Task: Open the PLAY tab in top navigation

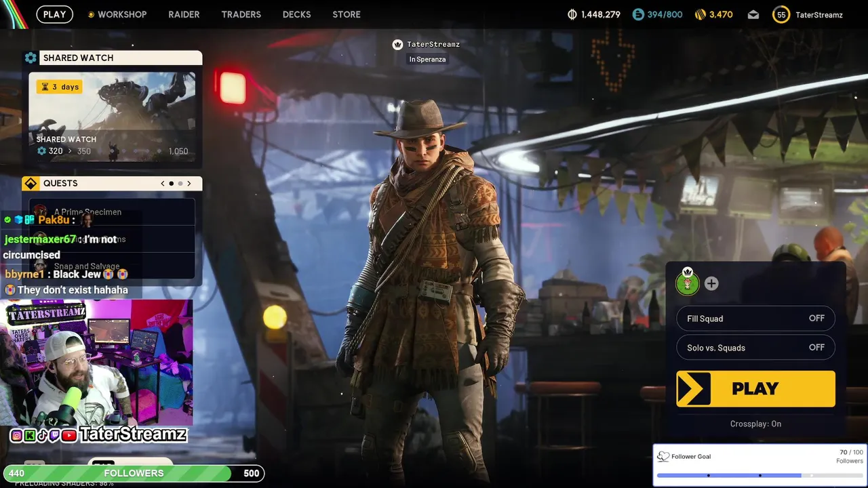Action: (x=55, y=14)
